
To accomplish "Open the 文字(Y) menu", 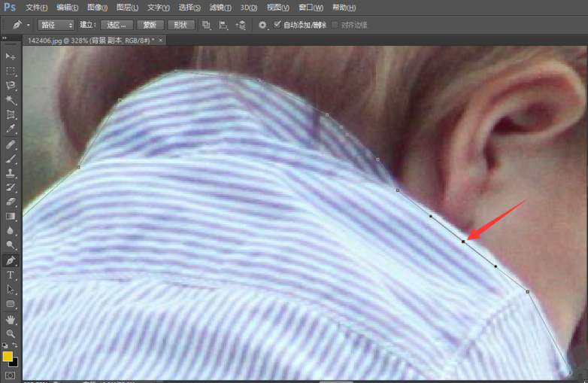I will coord(158,8).
